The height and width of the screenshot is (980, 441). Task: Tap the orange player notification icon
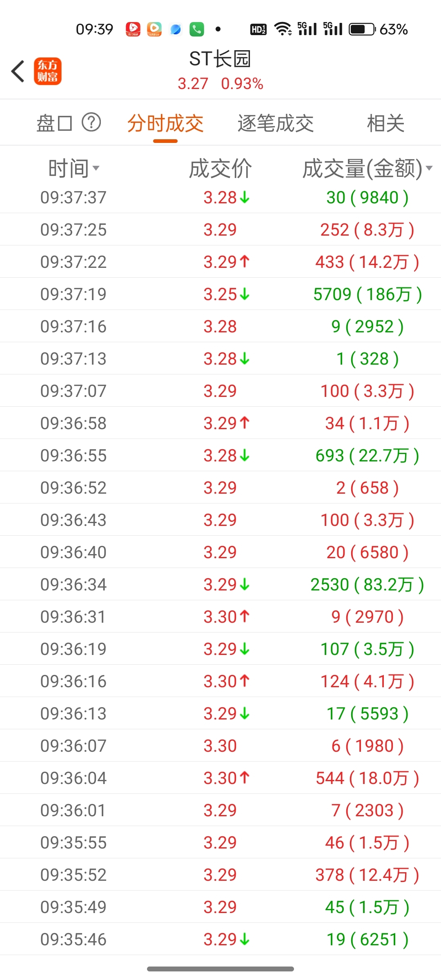154,29
